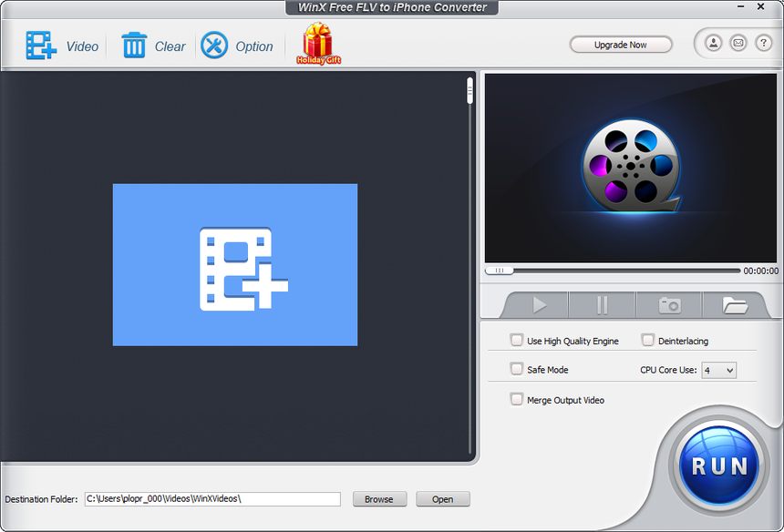Click the email contact icon
The width and height of the screenshot is (784, 532).
(738, 42)
